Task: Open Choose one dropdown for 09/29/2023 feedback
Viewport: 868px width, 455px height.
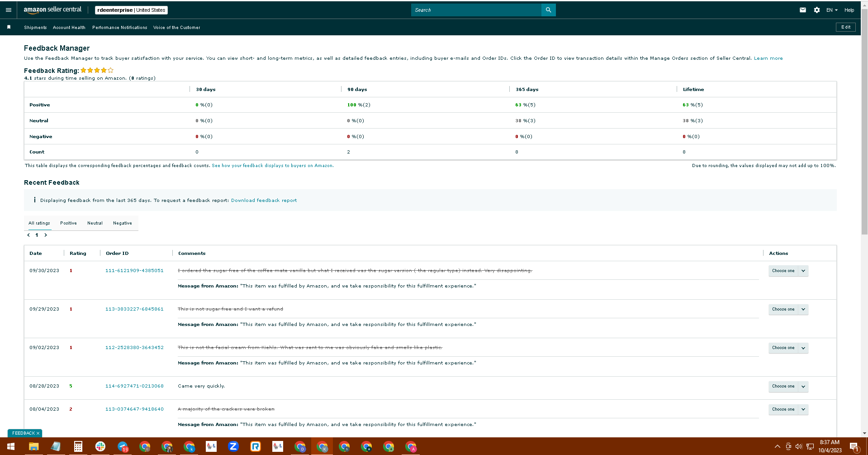Action: pyautogui.click(x=788, y=309)
